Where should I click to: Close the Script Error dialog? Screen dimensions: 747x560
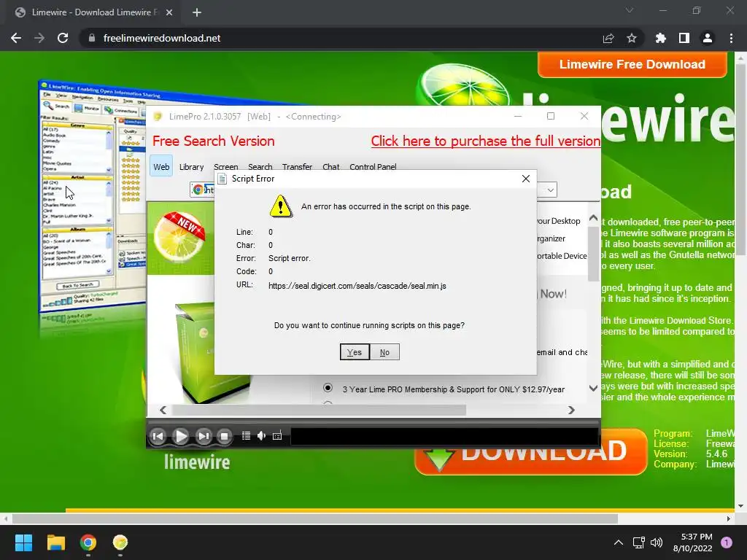[525, 179]
